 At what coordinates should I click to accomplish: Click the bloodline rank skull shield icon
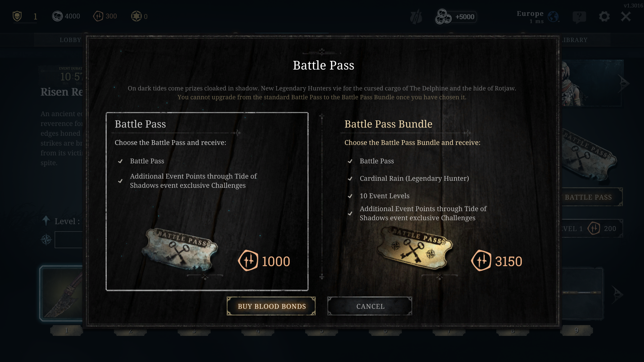pos(17,16)
